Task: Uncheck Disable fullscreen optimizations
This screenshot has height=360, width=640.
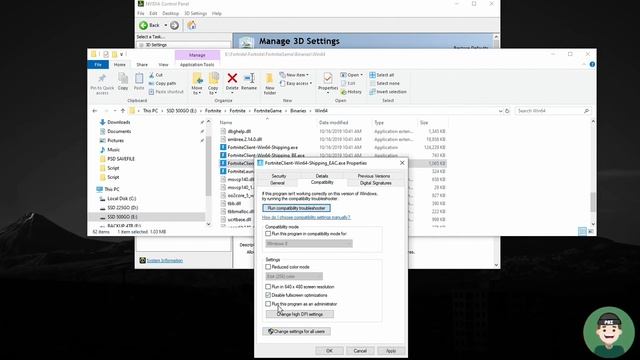Action: coord(268,295)
